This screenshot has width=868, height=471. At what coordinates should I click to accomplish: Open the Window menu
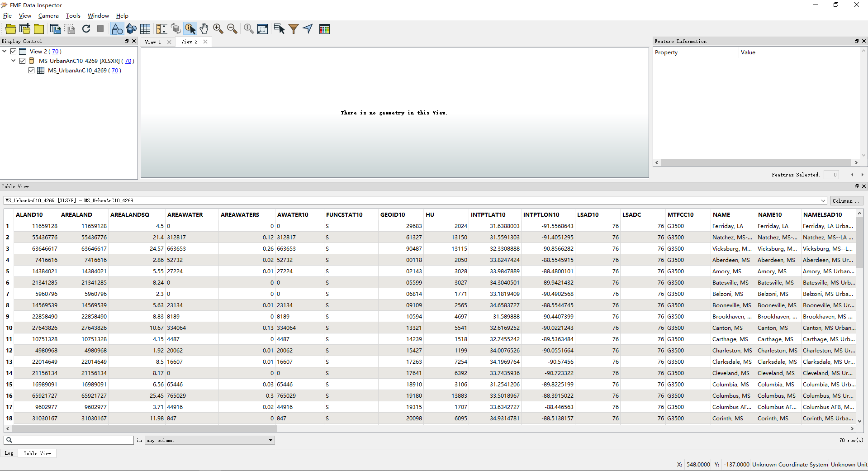coord(98,16)
